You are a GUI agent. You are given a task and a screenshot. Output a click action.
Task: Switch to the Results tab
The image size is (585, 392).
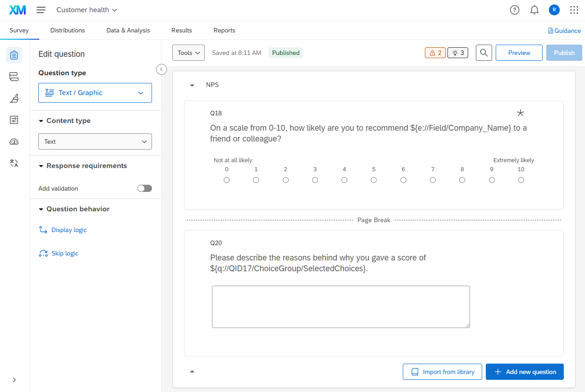pos(182,31)
